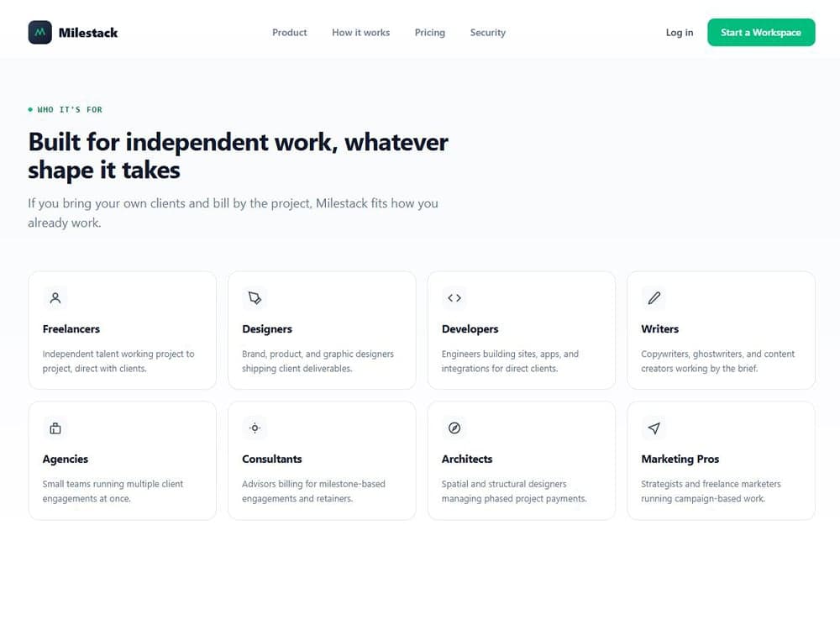Click the Log in link
Image resolution: width=840 pixels, height=630 pixels.
tap(680, 32)
